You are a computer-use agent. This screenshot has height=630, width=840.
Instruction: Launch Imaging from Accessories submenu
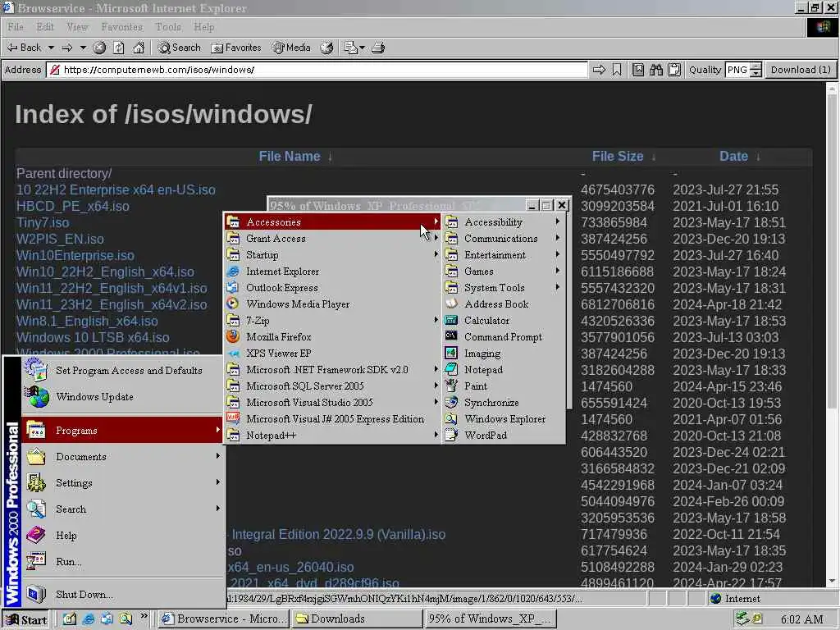(503, 354)
